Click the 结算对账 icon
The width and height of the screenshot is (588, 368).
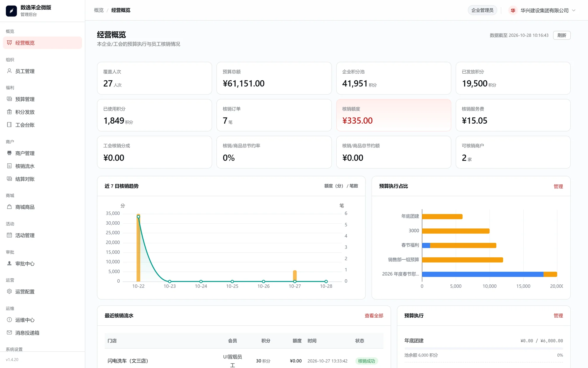tap(9, 179)
